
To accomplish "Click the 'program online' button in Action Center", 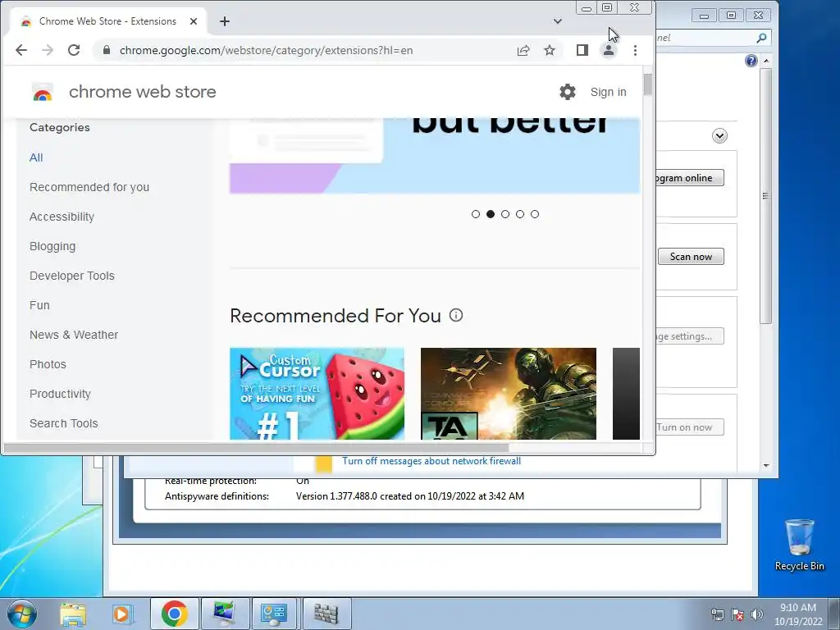I will [690, 178].
